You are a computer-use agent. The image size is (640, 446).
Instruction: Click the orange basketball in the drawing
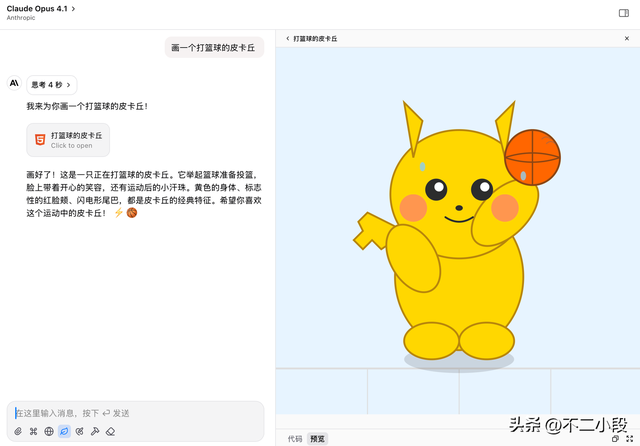532,158
